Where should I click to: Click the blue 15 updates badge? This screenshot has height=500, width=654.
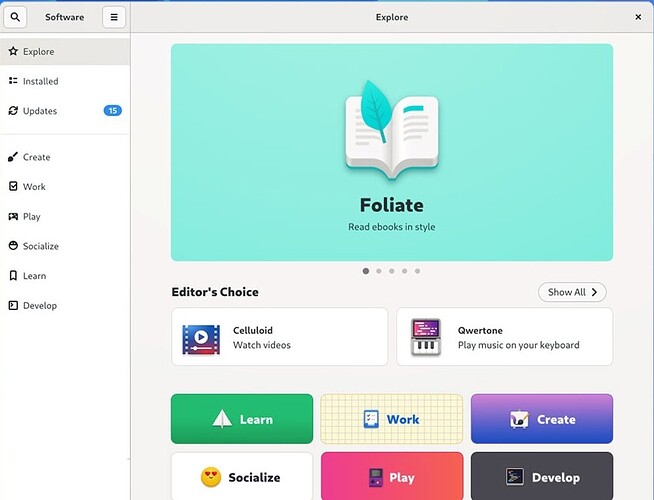tap(113, 111)
